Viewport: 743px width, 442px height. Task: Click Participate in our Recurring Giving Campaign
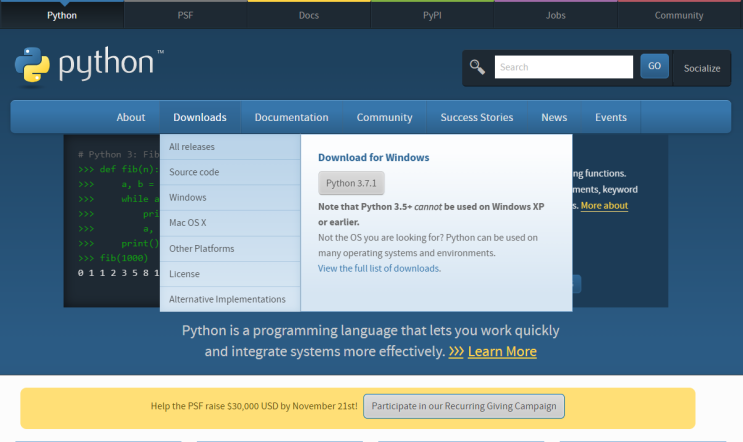coord(463,406)
